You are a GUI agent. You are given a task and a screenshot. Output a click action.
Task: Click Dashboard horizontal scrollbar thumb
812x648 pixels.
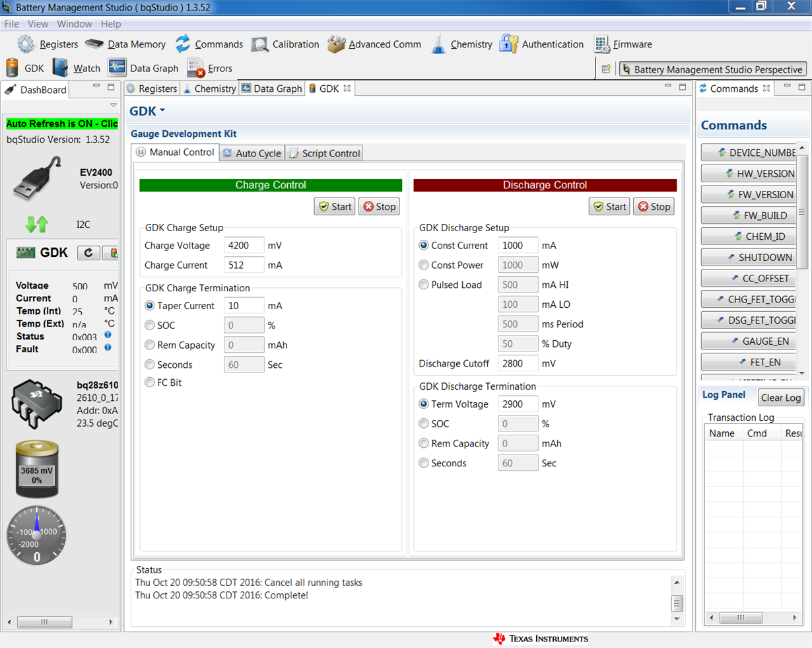44,622
